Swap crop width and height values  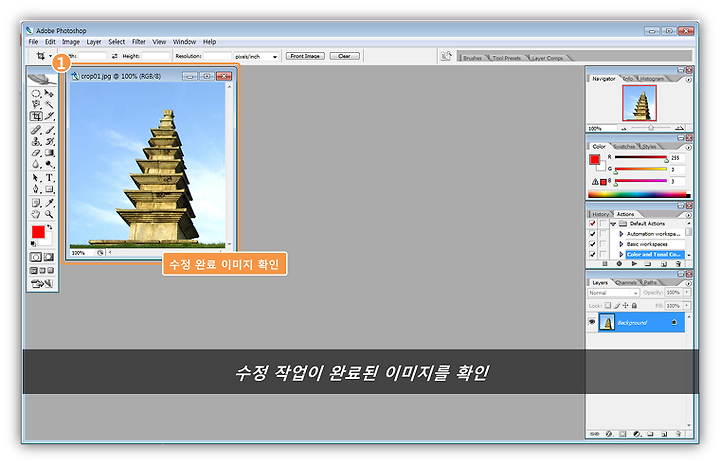tap(114, 56)
